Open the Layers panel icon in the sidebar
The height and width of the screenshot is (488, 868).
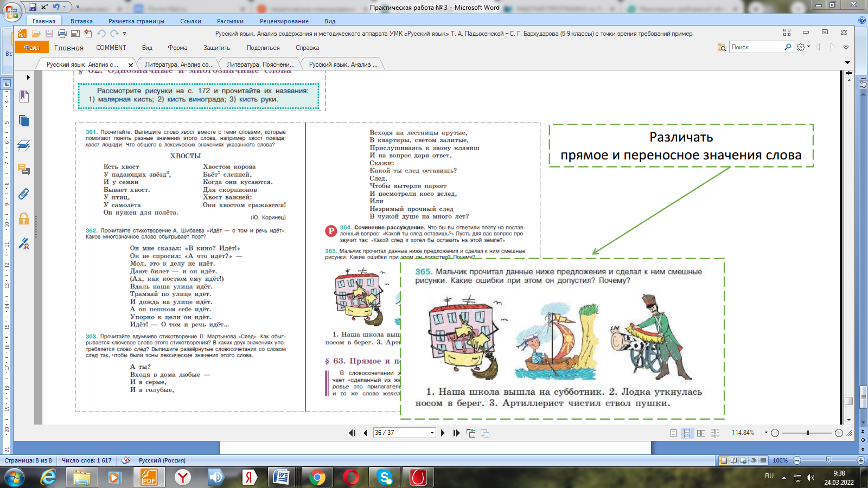pos(24,145)
